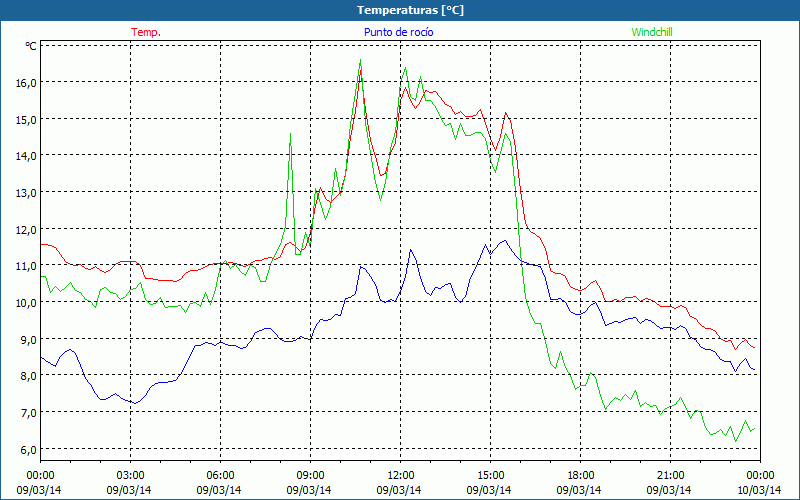Select the red Temp. legend label
800x500 pixels.
(x=146, y=32)
